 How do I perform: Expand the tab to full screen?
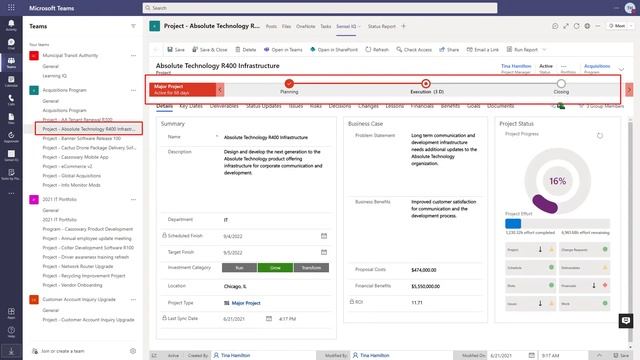(x=566, y=26)
